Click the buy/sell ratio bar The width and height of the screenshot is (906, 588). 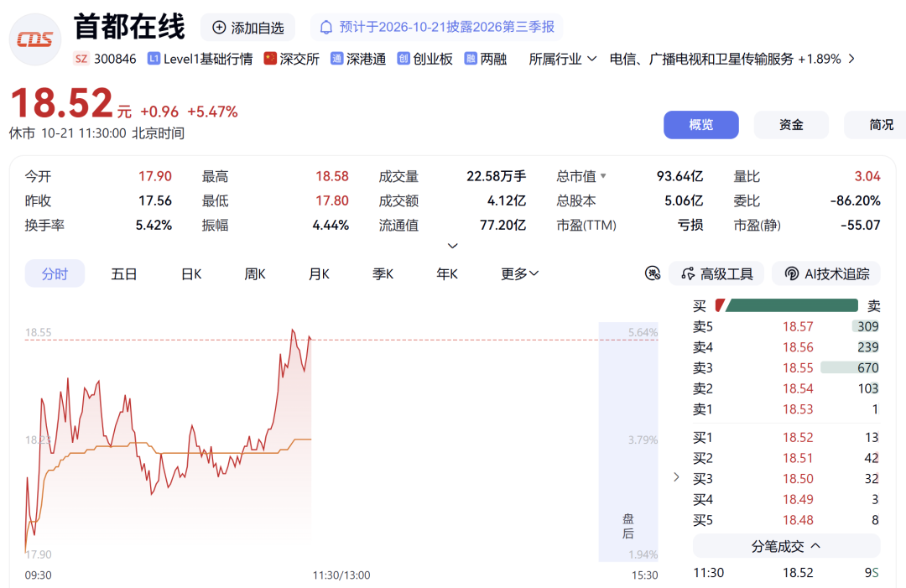pyautogui.click(x=786, y=305)
